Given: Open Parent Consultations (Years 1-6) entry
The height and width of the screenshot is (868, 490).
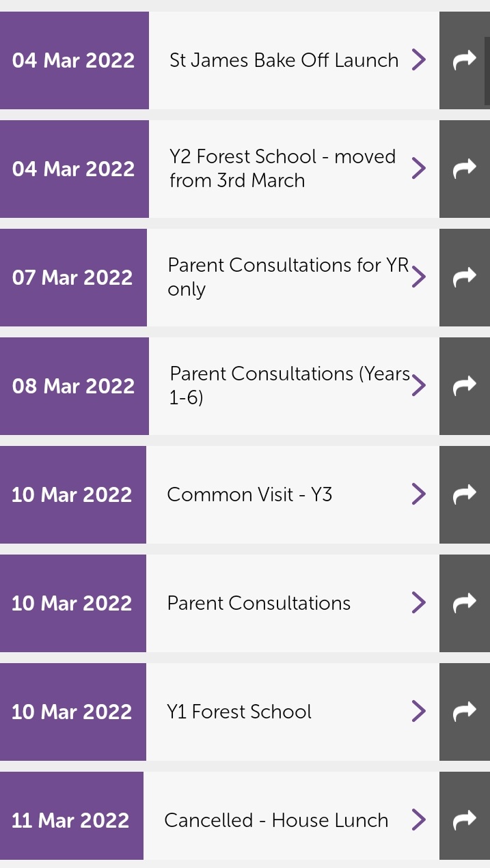Looking at the screenshot, I should [x=290, y=385].
